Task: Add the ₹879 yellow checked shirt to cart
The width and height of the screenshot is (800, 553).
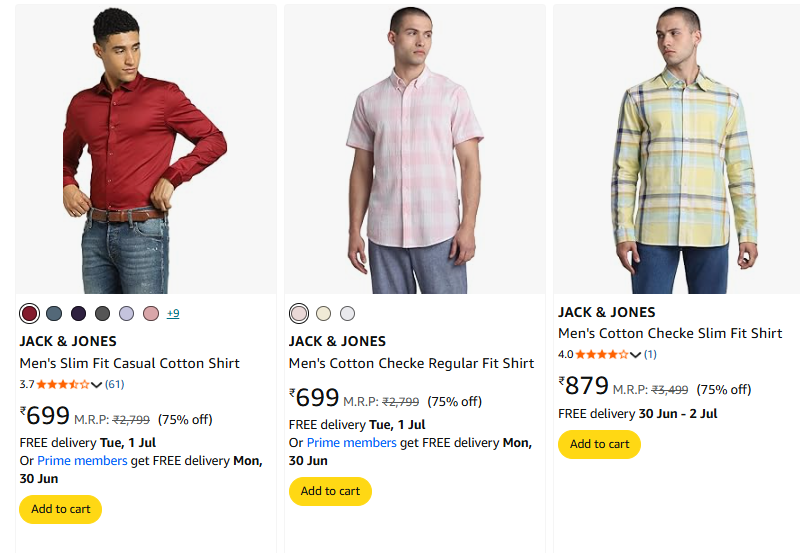Action: click(599, 444)
